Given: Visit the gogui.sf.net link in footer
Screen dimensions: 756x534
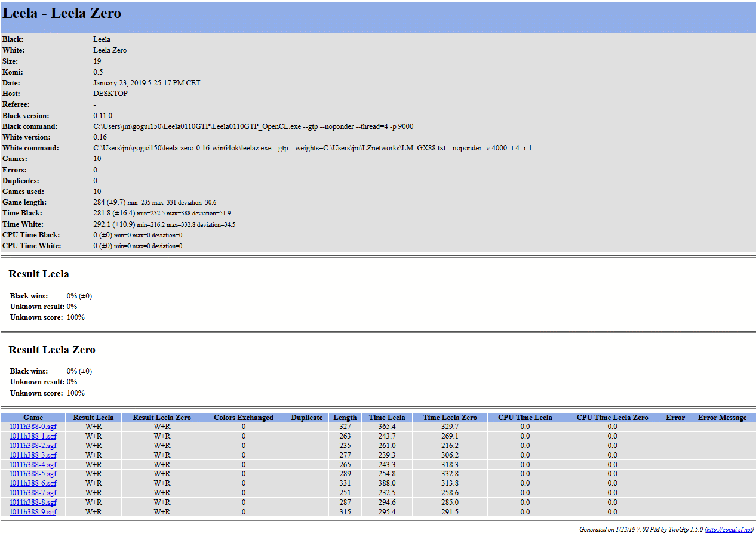Looking at the screenshot, I should (729, 530).
